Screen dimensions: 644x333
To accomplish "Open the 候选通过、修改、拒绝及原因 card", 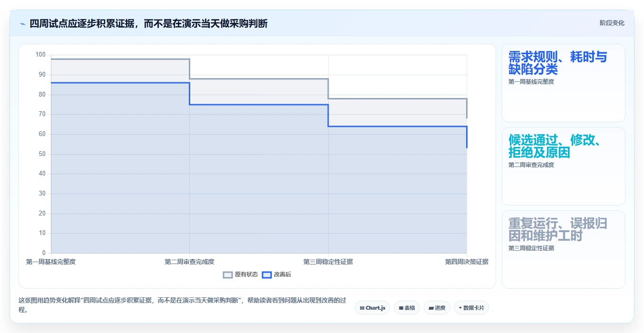I will 563,166.
